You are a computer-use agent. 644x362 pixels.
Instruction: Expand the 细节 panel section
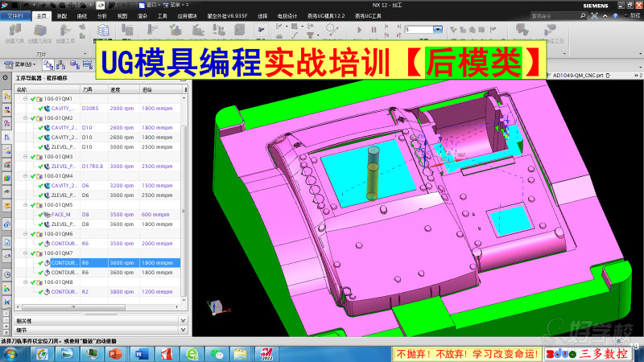pos(183,330)
